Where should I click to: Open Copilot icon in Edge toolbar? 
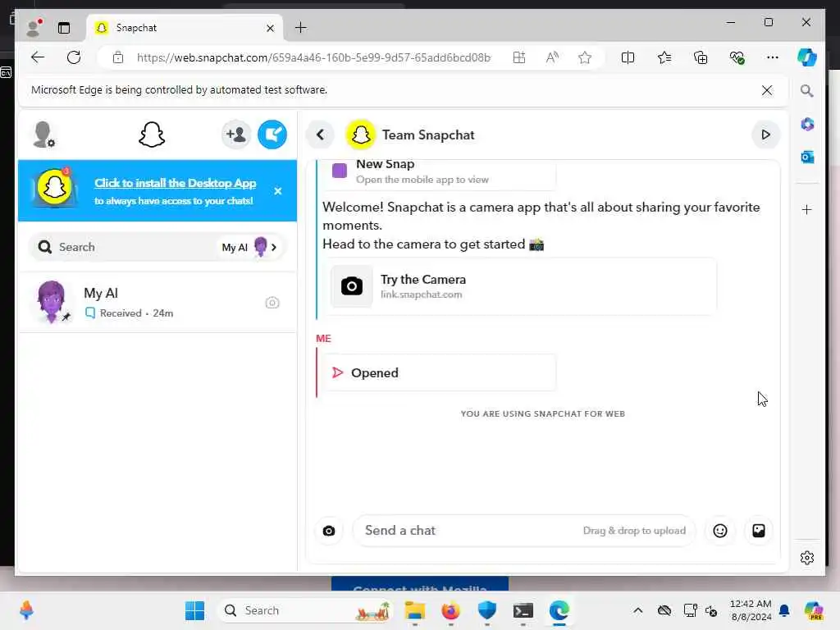pyautogui.click(x=807, y=57)
